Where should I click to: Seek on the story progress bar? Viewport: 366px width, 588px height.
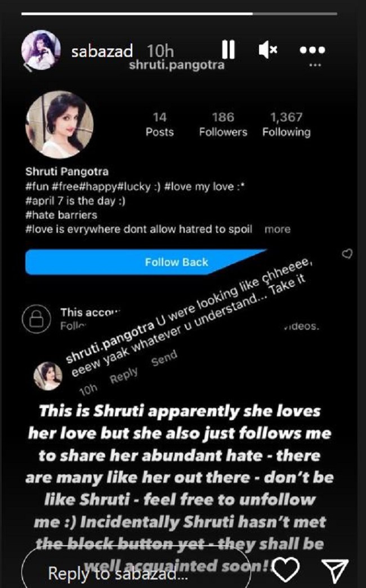point(179,14)
